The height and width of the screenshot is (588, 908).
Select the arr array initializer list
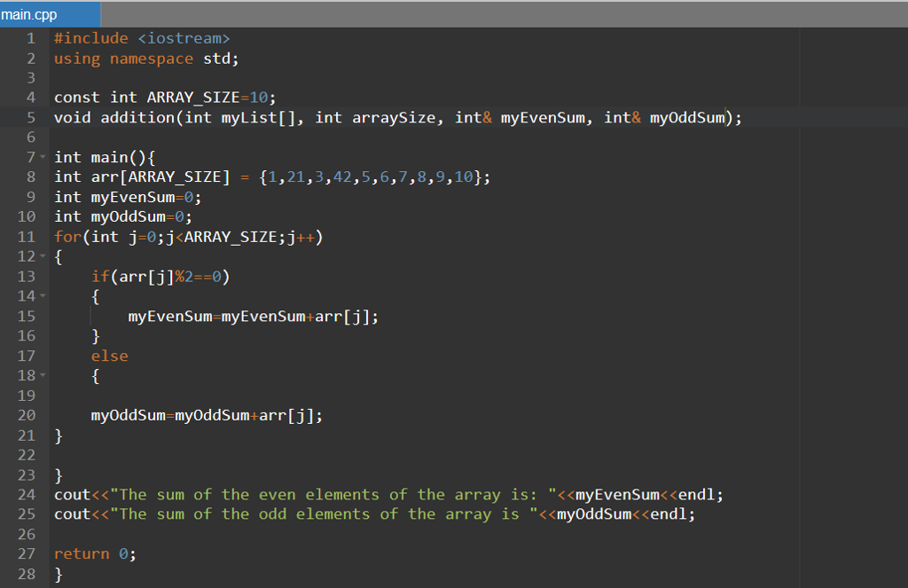point(372,176)
